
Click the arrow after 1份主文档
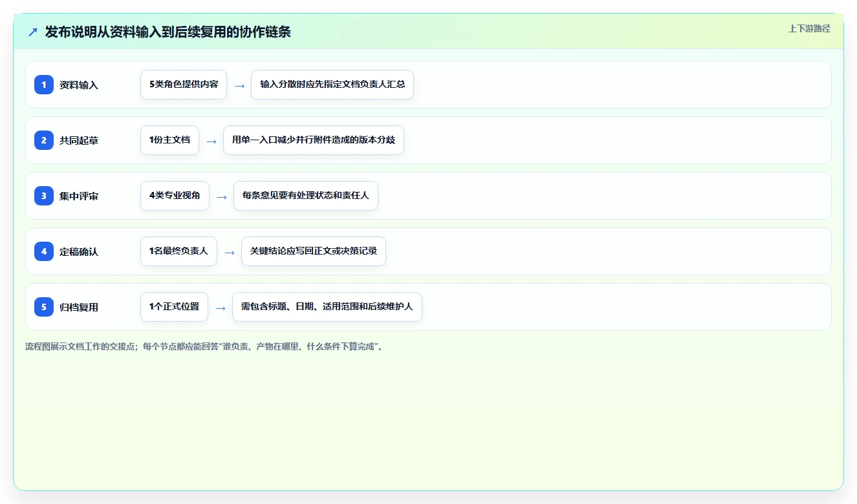tap(212, 141)
